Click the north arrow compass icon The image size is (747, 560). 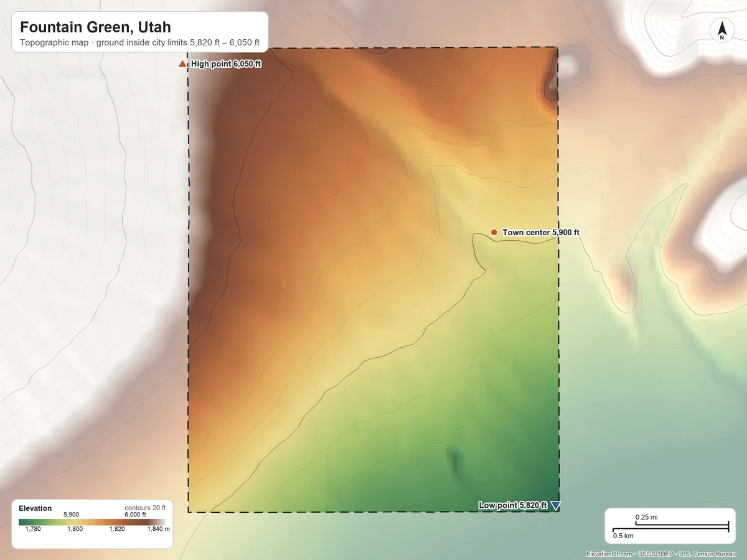721,30
